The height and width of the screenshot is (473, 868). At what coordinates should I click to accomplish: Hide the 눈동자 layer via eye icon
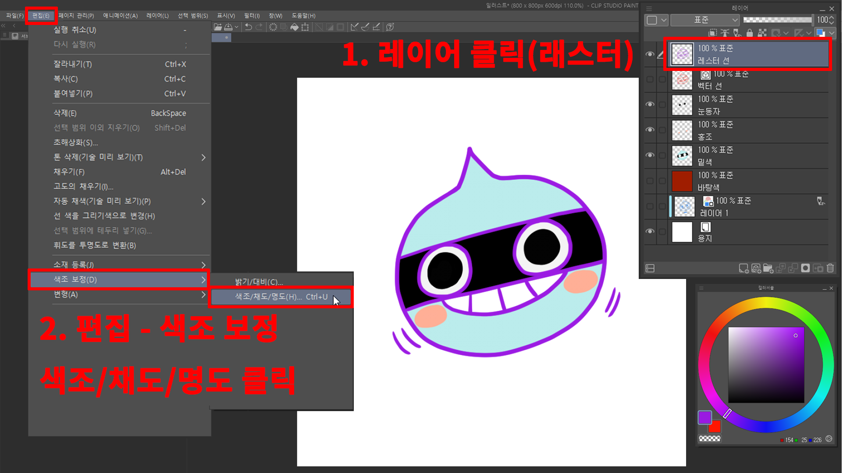point(650,105)
